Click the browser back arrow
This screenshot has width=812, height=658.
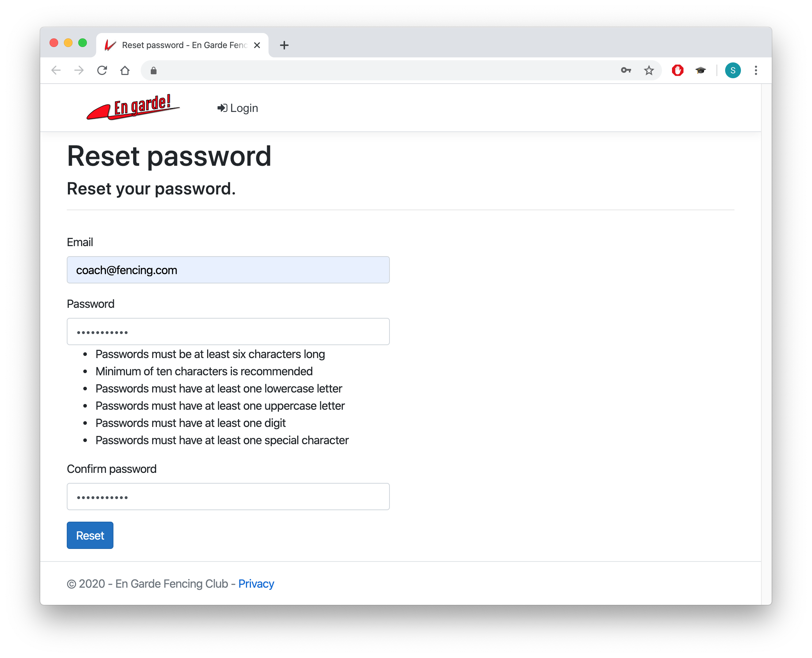tap(56, 70)
